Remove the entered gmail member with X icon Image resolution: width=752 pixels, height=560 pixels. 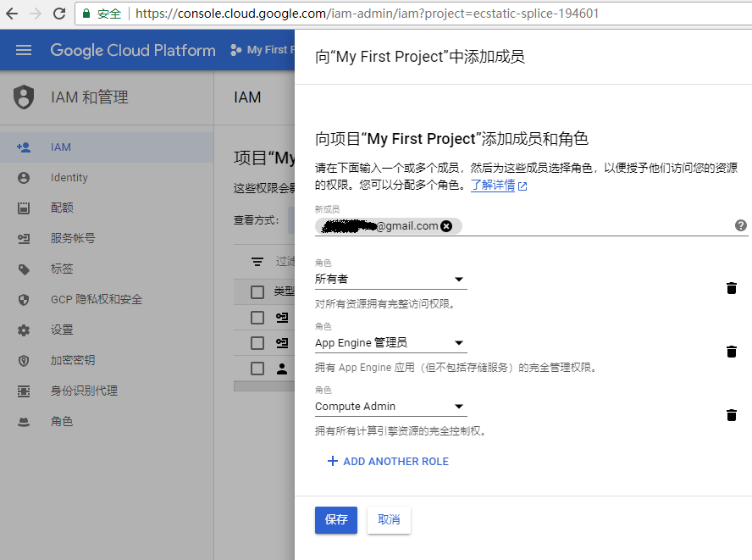[x=447, y=225]
